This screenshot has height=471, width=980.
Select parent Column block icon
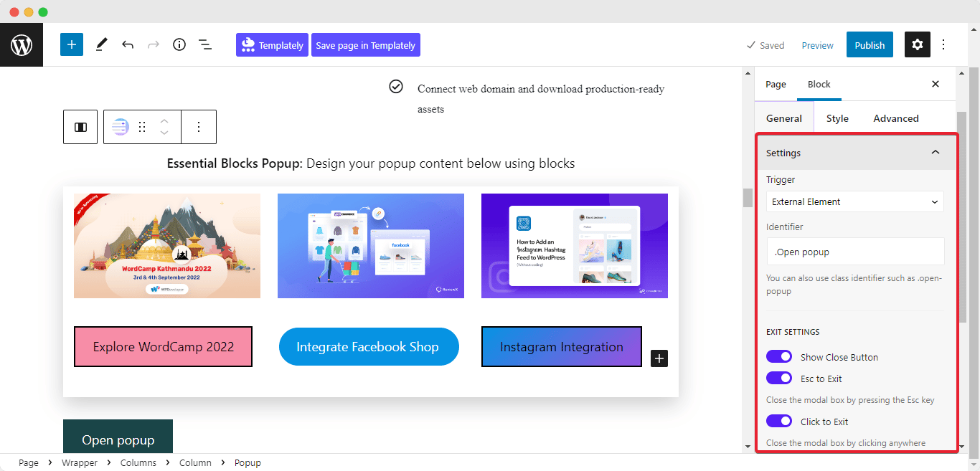[80, 127]
